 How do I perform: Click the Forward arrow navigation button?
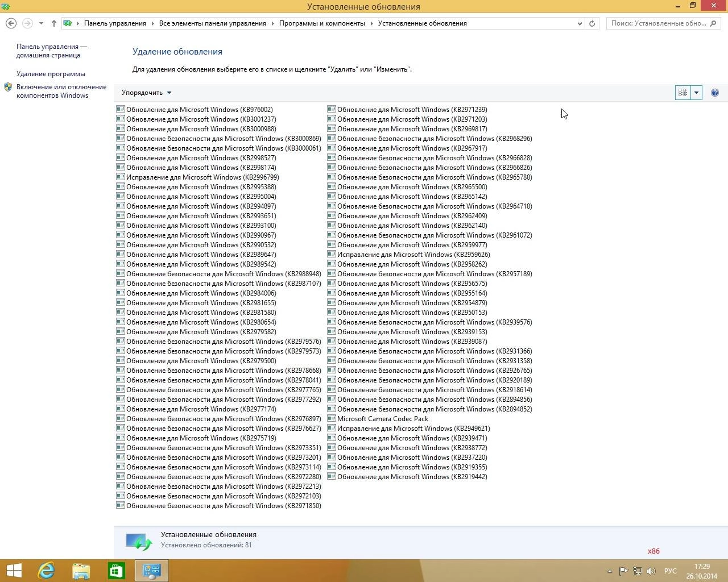click(x=27, y=23)
